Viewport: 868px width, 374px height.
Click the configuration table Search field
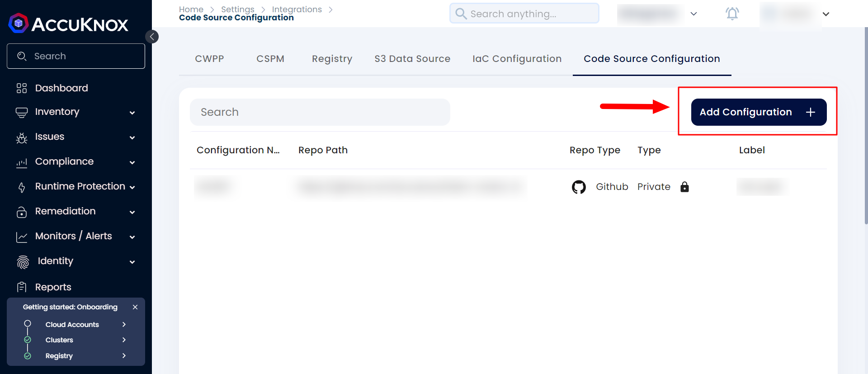320,112
